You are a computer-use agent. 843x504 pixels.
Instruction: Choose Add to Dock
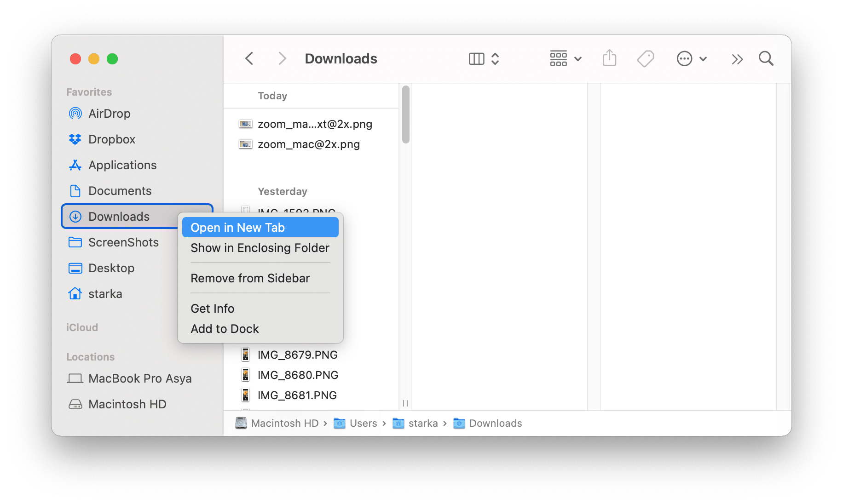click(260, 329)
